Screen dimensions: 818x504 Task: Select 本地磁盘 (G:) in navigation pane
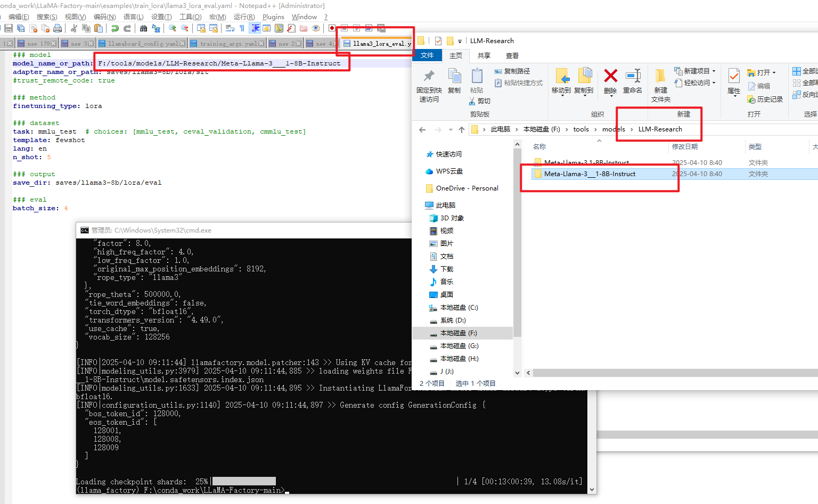pos(459,346)
